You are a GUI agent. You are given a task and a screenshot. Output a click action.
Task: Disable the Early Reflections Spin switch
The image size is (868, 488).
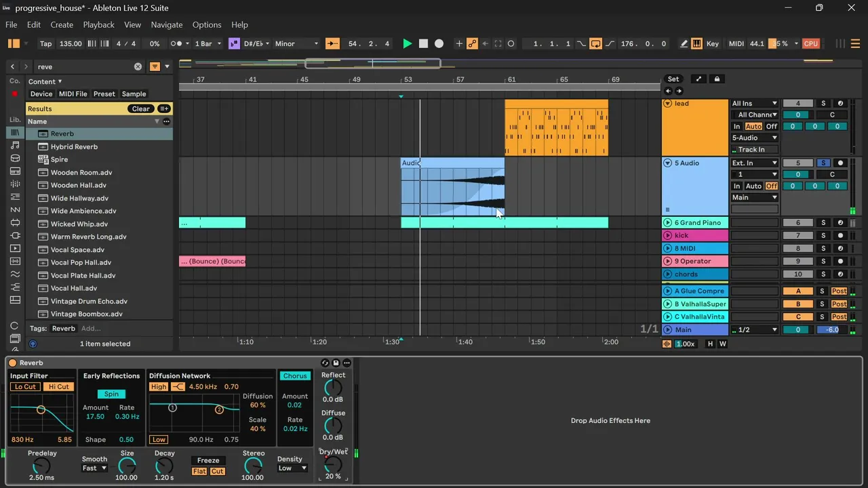coord(111,394)
